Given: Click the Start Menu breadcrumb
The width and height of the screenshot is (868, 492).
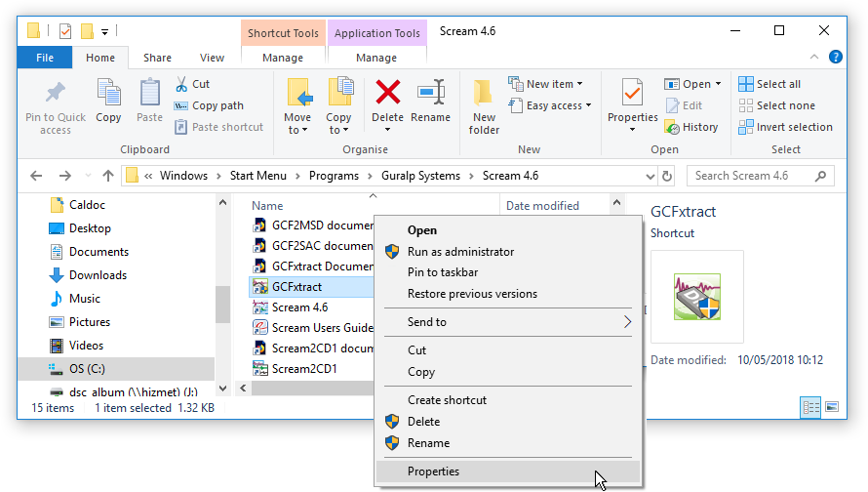Looking at the screenshot, I should click(258, 176).
